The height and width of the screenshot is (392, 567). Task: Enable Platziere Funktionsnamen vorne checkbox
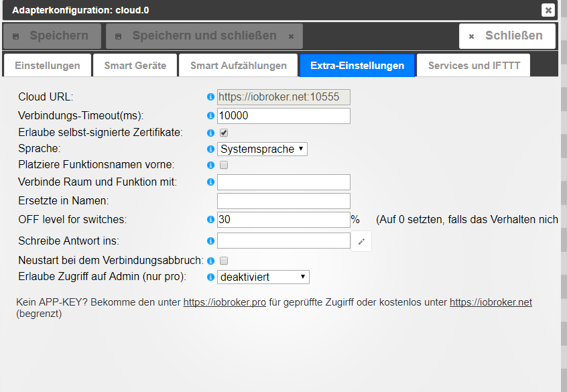pos(224,165)
